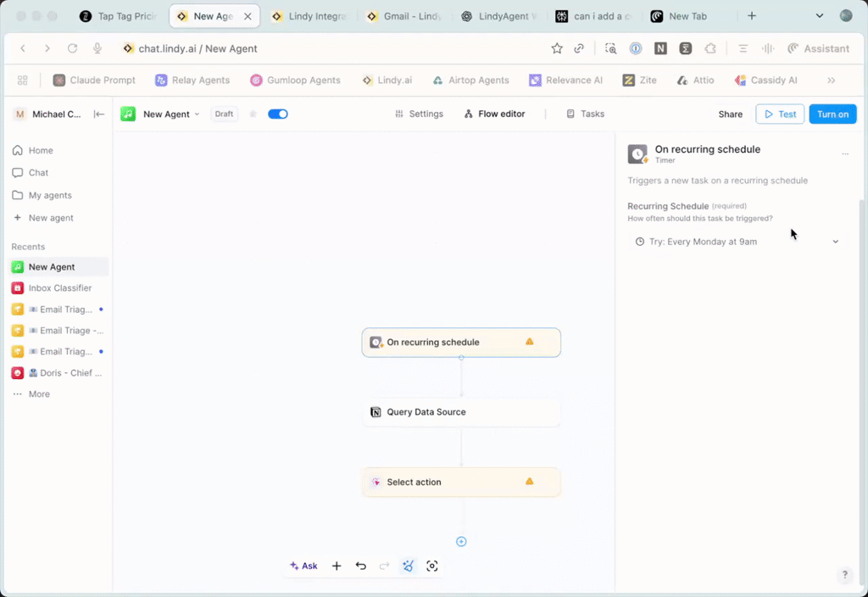
Task: Switch to the Settings tab
Action: point(419,114)
